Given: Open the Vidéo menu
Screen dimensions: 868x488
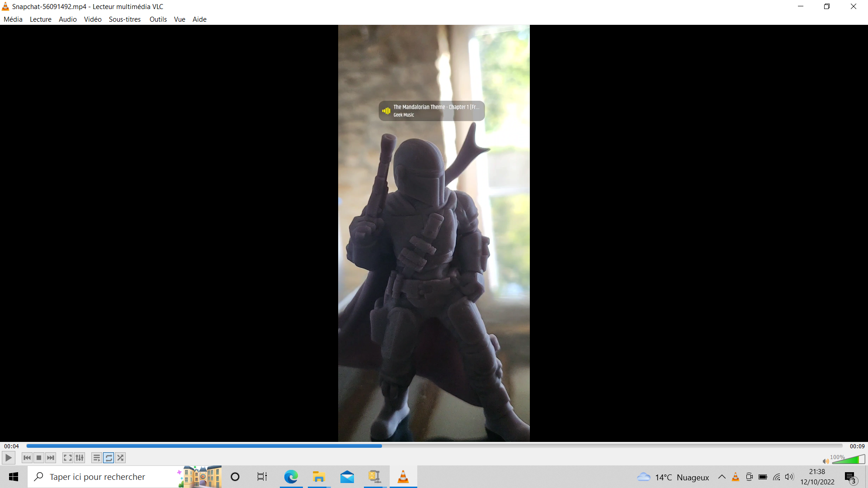Looking at the screenshot, I should point(93,19).
